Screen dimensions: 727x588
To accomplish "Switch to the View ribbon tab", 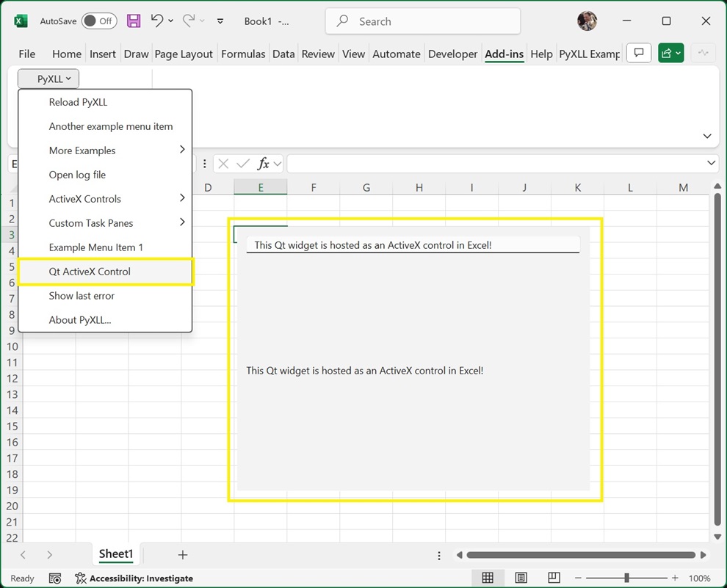I will click(353, 54).
